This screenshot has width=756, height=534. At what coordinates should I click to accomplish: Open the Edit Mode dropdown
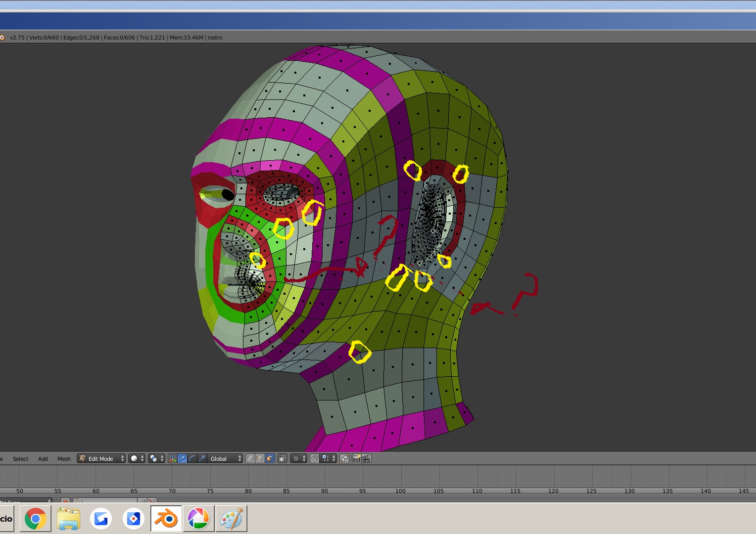pos(101,458)
